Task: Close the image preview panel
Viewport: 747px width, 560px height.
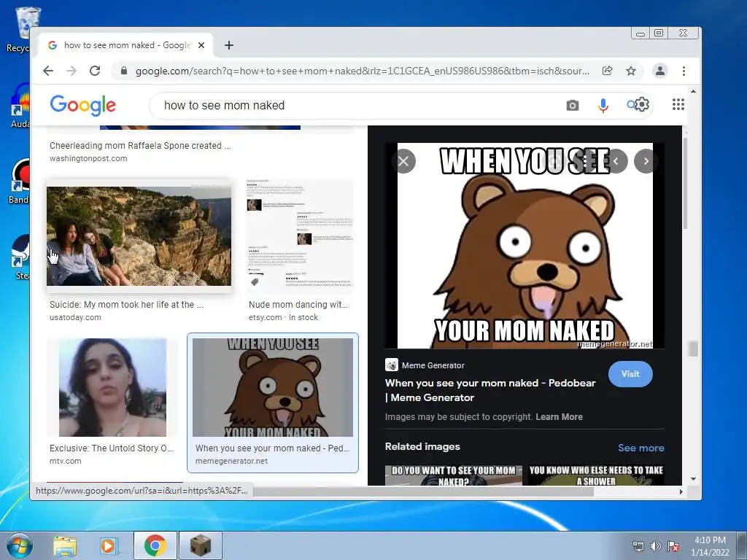Action: click(x=403, y=161)
